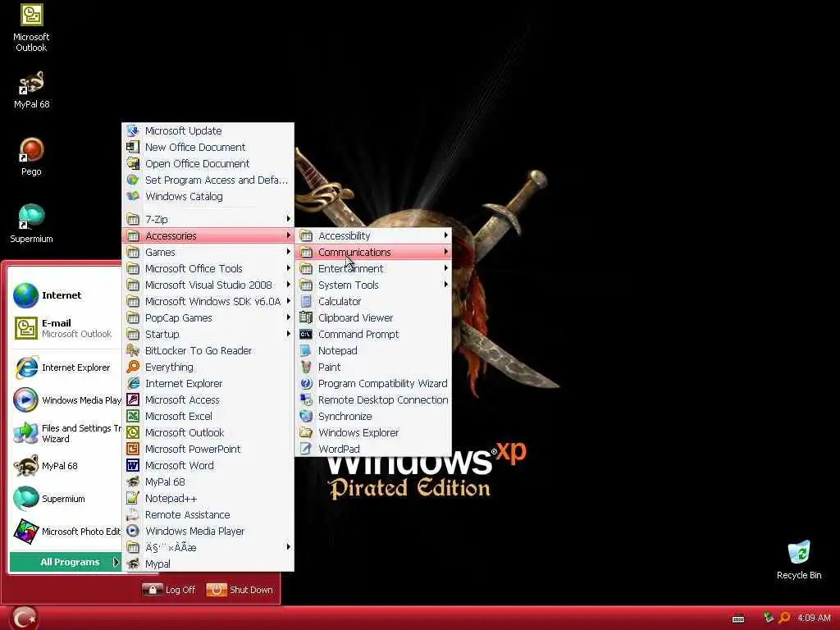The image size is (840, 630).
Task: Open Windows Explorer from Accessories
Action: (373, 433)
